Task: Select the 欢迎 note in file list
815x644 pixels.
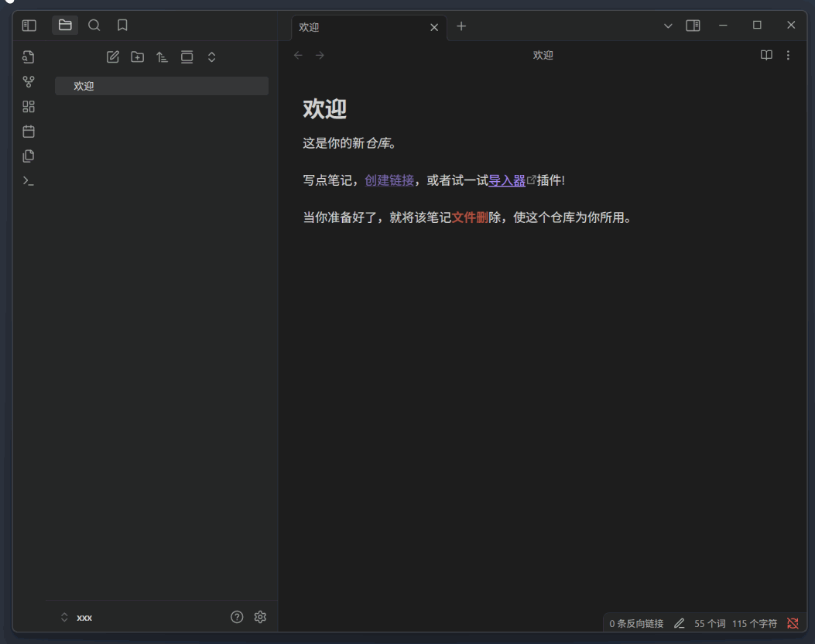Action: click(x=162, y=86)
